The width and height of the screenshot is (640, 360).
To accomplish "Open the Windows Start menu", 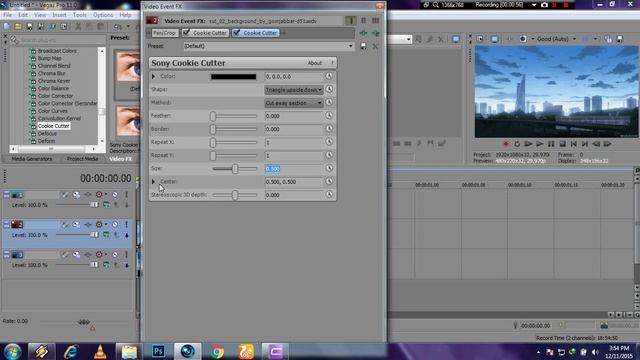I will (12, 351).
